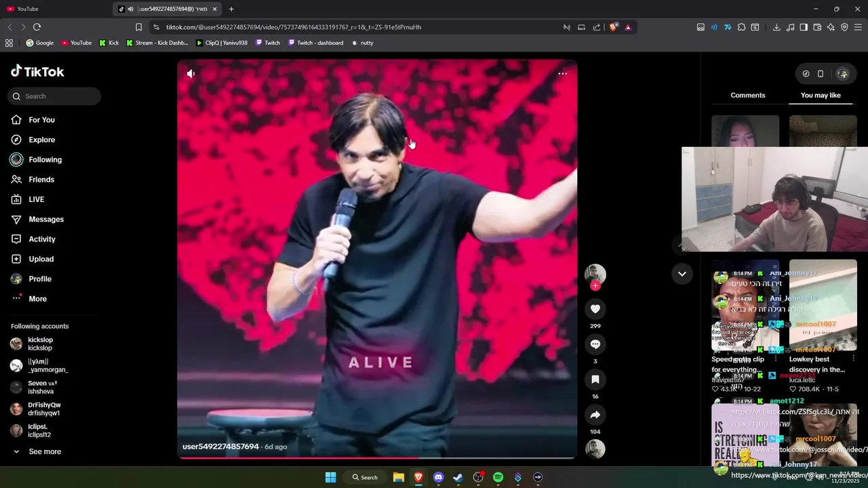This screenshot has height=488, width=868.
Task: Toggle the browser sidebar panel
Action: tap(804, 27)
